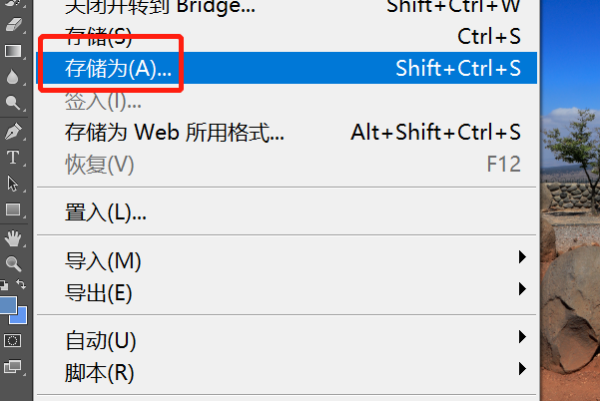Screen dimensions: 600x401
Task: Select the Rectangle shape tool
Action: pos(13,210)
